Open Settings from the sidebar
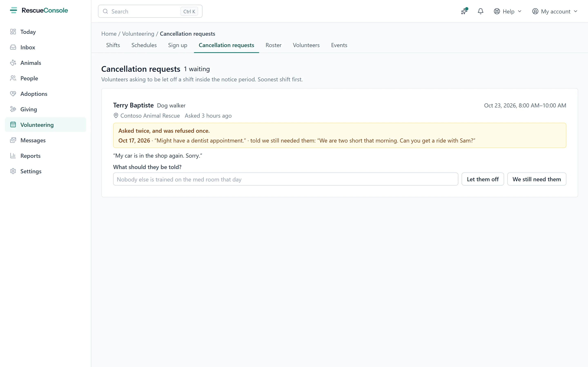 (x=46, y=171)
